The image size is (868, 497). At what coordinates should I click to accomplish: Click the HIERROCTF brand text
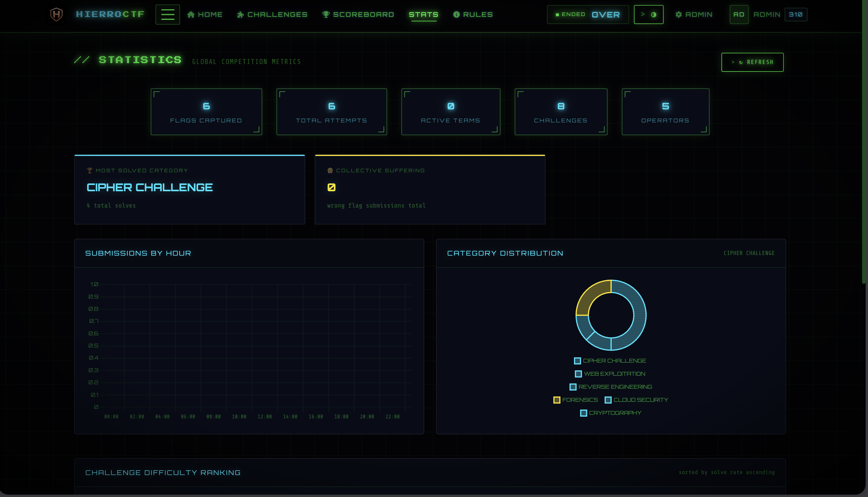click(x=110, y=14)
